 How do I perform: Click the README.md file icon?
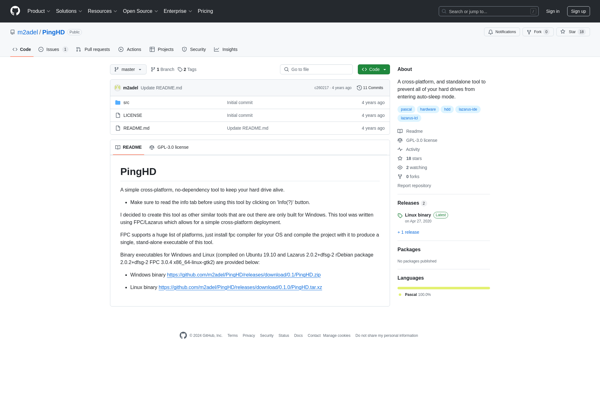coord(118,128)
